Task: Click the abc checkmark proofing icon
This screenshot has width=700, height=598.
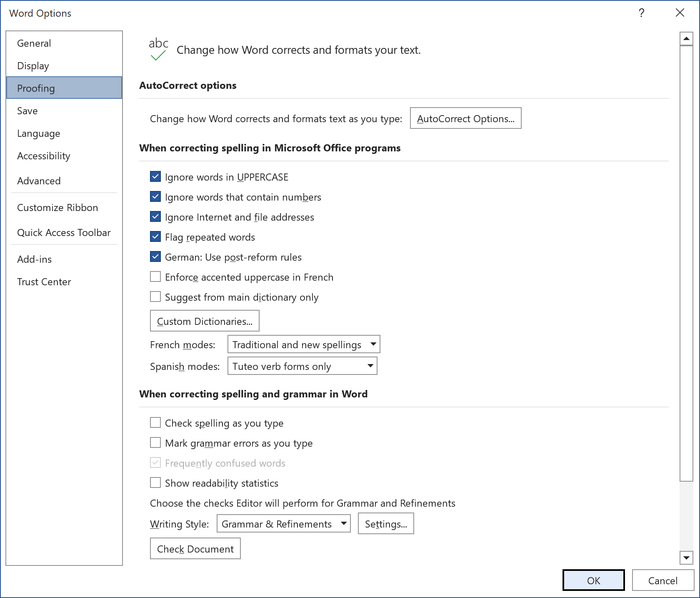Action: point(158,49)
